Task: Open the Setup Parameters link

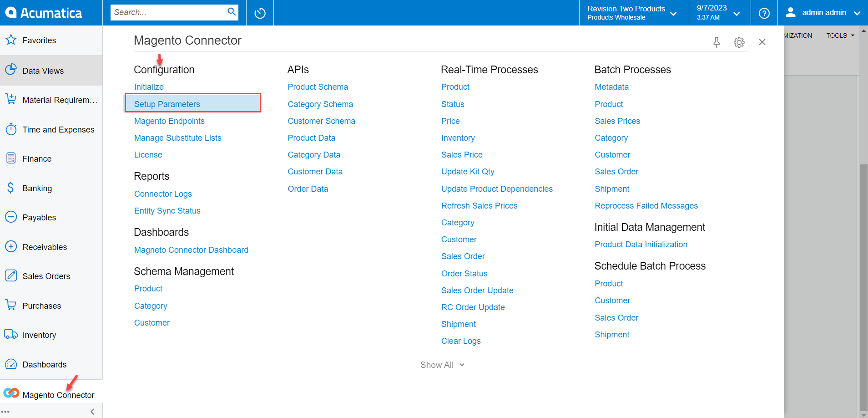Action: click(x=167, y=104)
